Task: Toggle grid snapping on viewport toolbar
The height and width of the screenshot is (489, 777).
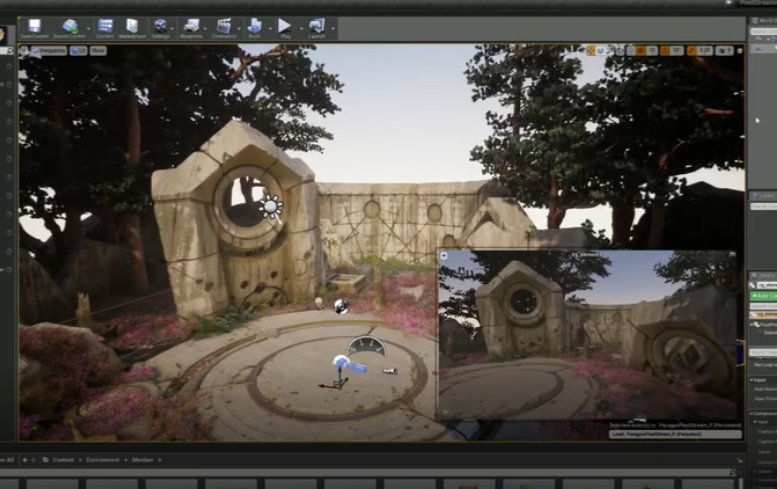Action: coord(641,51)
